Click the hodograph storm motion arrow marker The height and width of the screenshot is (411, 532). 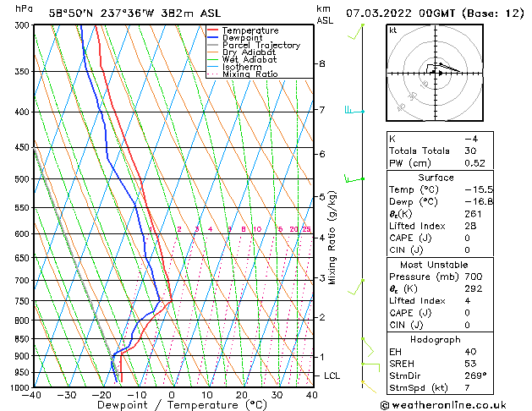441,73
